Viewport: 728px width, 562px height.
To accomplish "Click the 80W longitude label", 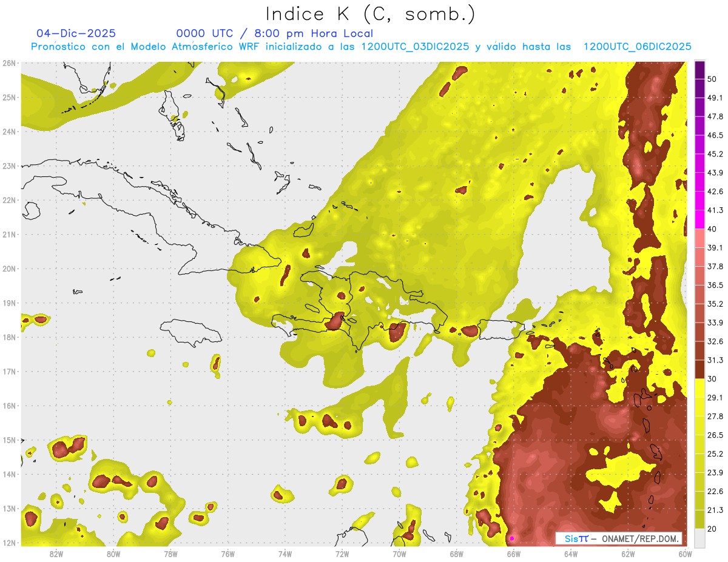I will click(113, 554).
